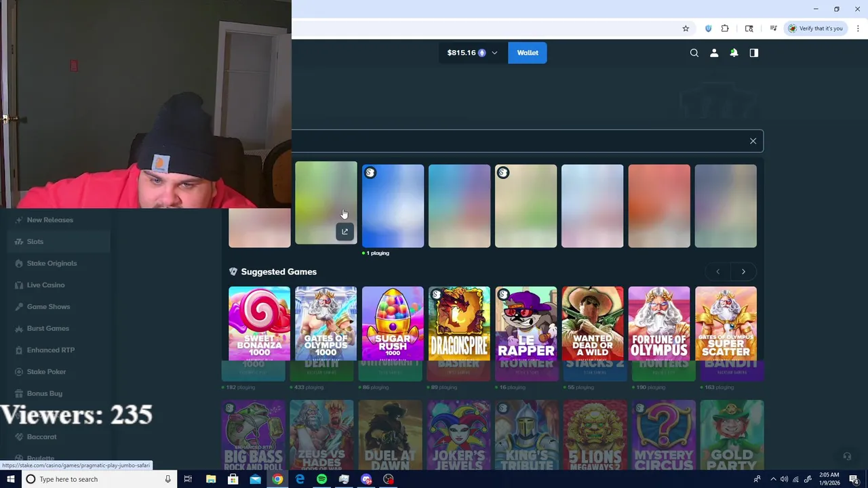Screen dimensions: 868x488
Task: Open Chrome's three-dot menu
Action: (857, 28)
